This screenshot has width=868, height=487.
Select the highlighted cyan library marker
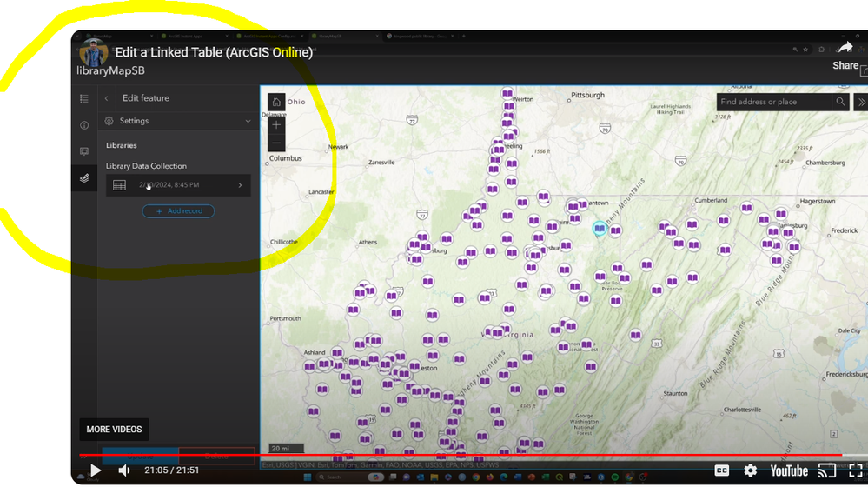(599, 228)
